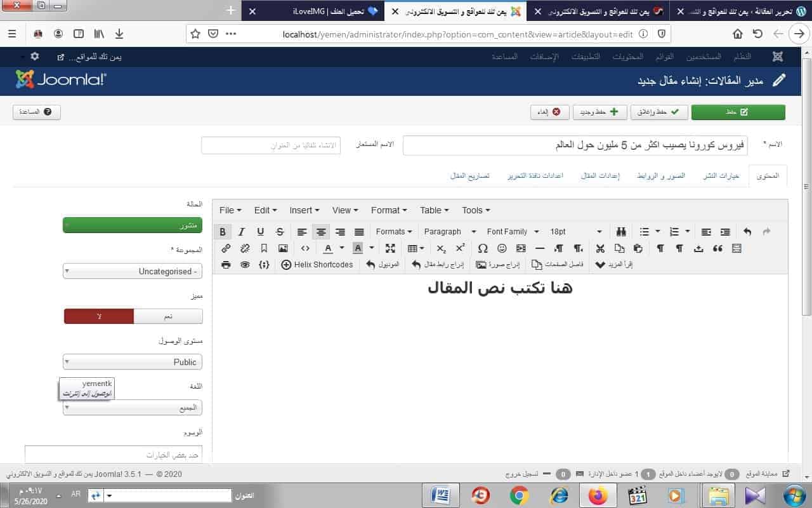Click the undo arrow in the editor toolbar

pos(747,232)
